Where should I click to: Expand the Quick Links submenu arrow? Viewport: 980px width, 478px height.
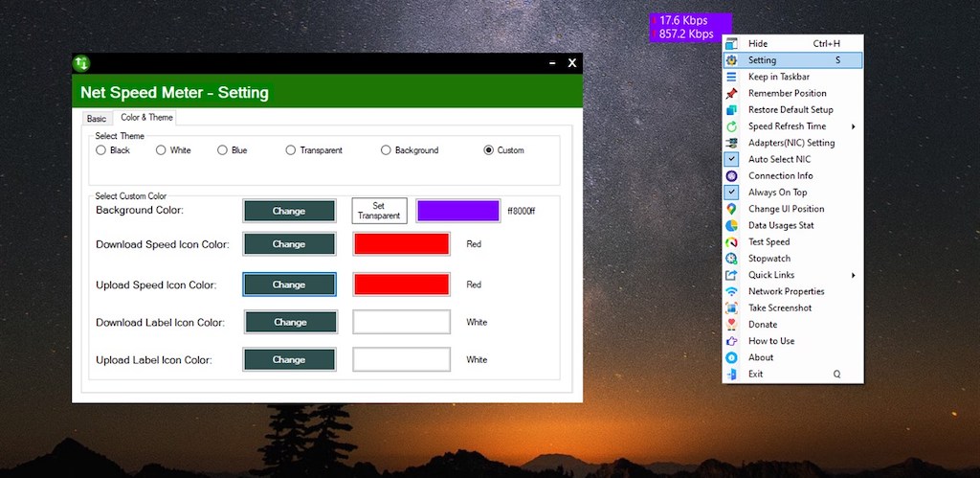853,276
